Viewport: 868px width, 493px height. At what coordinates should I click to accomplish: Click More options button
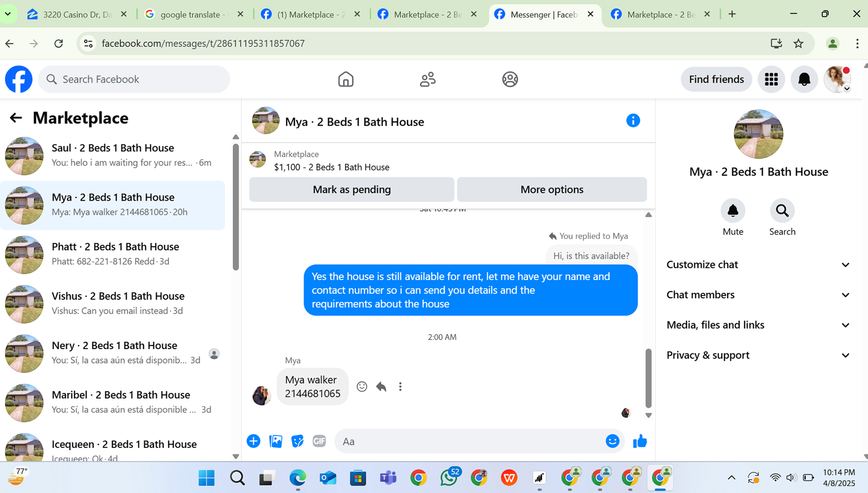(552, 189)
